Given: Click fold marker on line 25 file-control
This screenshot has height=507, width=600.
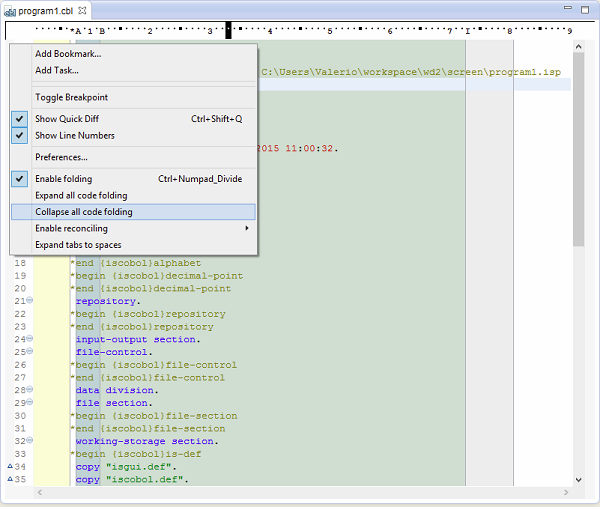Looking at the screenshot, I should [x=30, y=352].
